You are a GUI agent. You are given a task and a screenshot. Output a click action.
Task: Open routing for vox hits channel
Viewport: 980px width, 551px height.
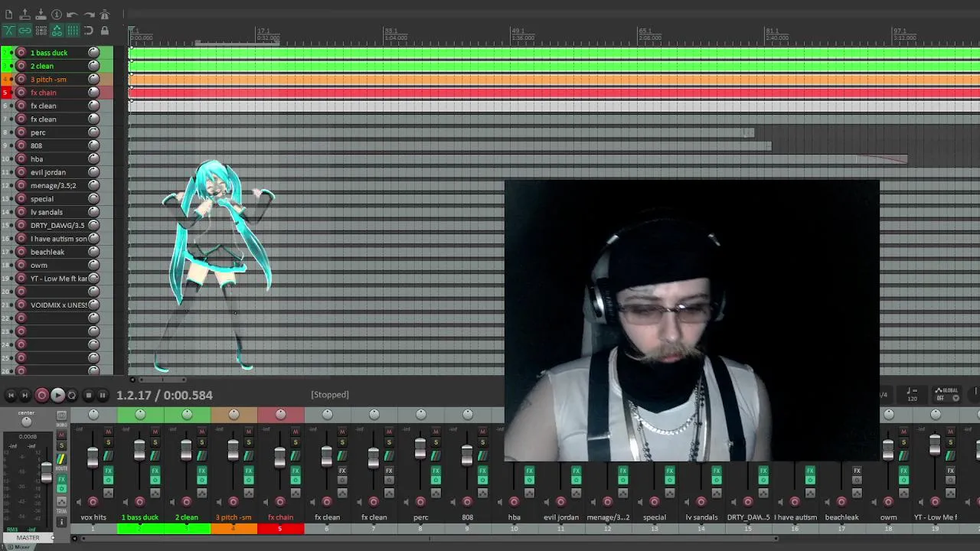point(109,455)
